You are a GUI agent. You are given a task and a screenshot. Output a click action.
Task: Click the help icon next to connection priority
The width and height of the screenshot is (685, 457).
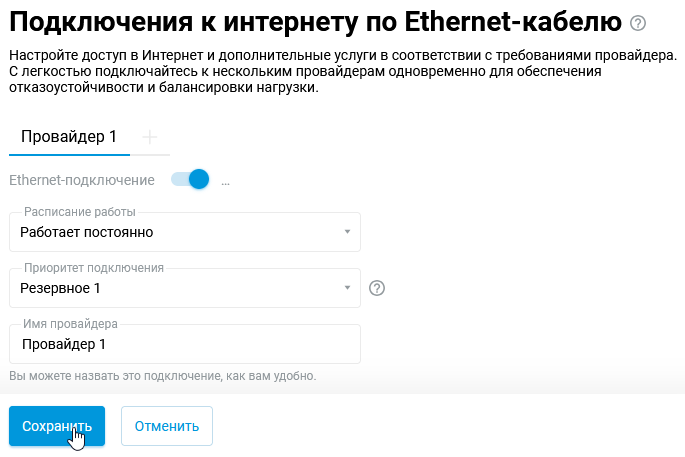[x=377, y=288]
